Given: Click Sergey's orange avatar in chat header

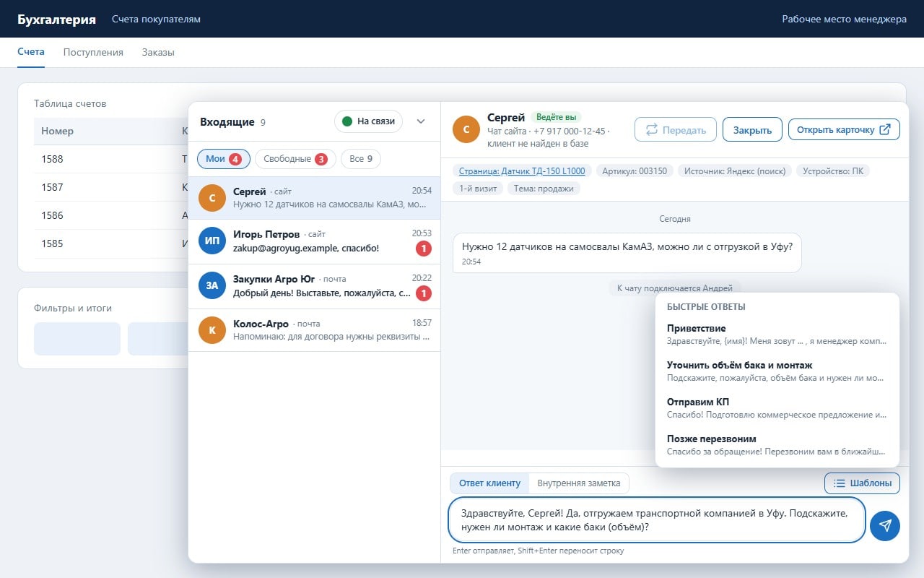Looking at the screenshot, I should click(466, 129).
